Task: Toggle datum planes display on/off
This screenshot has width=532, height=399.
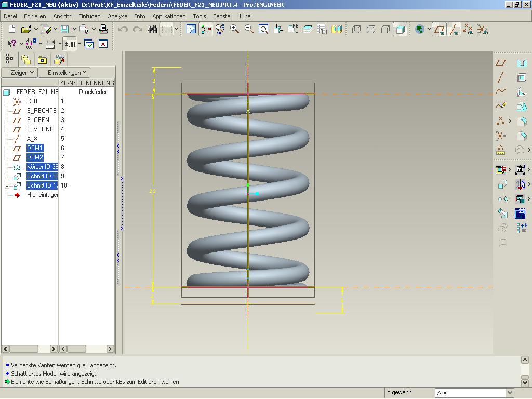Action: 439,30
